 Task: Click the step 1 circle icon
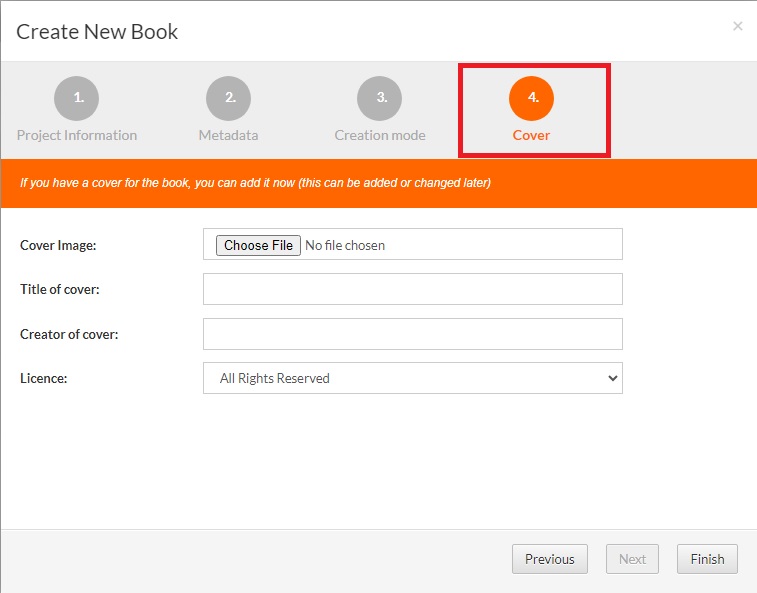77,98
